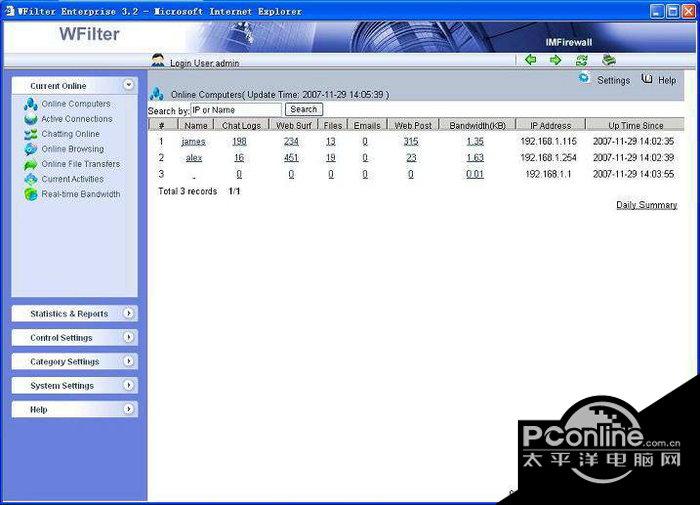Open Online File Transfers link
The image size is (700, 505).
point(81,164)
